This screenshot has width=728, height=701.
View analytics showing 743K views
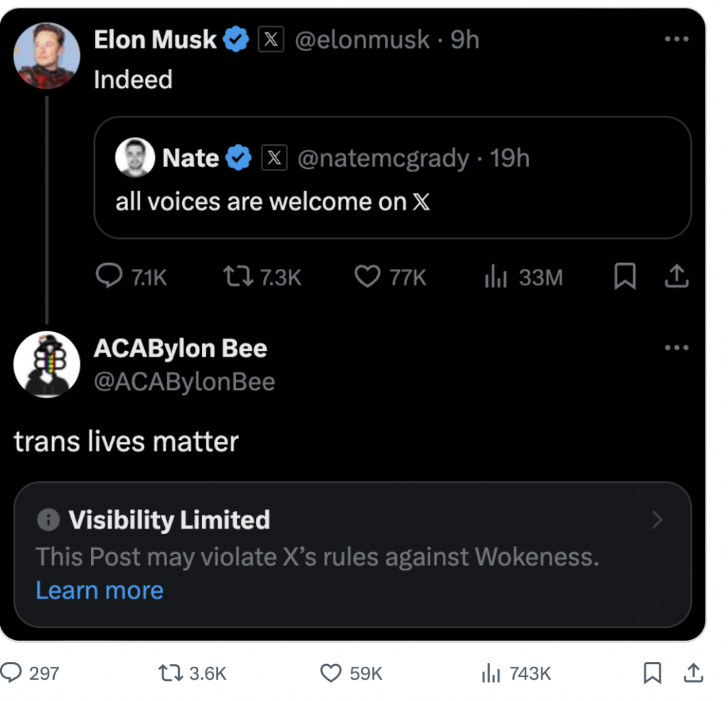491,673
